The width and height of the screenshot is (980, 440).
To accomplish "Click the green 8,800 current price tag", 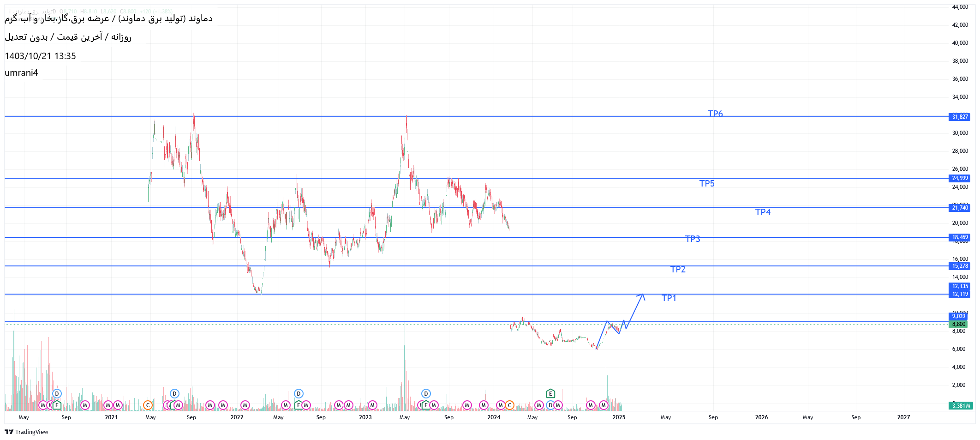I will click(x=958, y=324).
